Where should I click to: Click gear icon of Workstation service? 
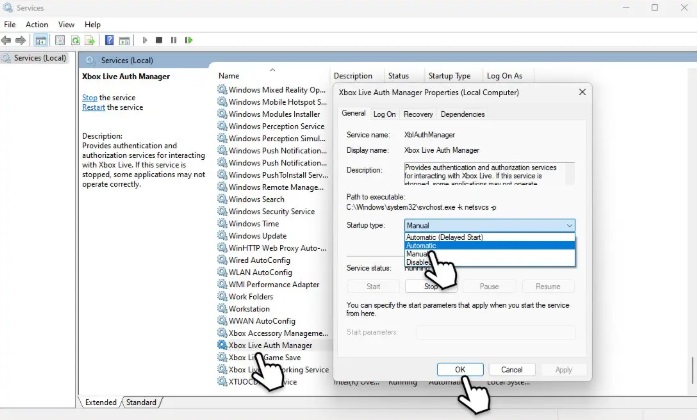tap(222, 308)
